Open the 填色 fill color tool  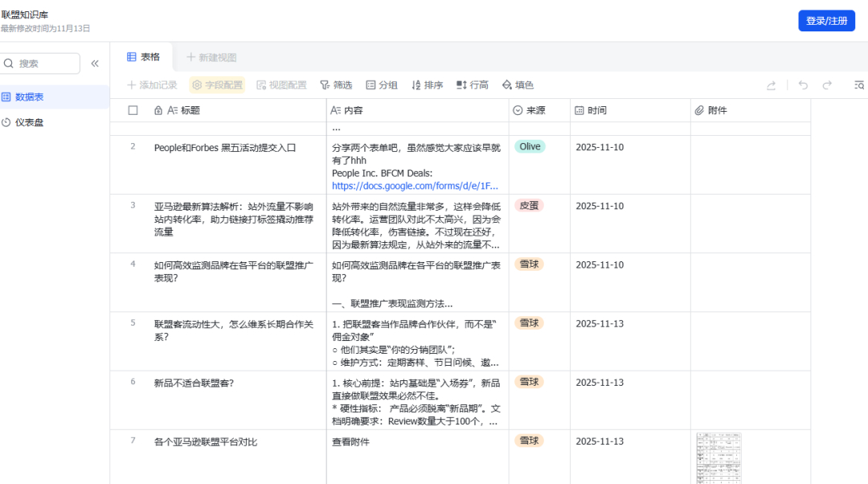[518, 84]
